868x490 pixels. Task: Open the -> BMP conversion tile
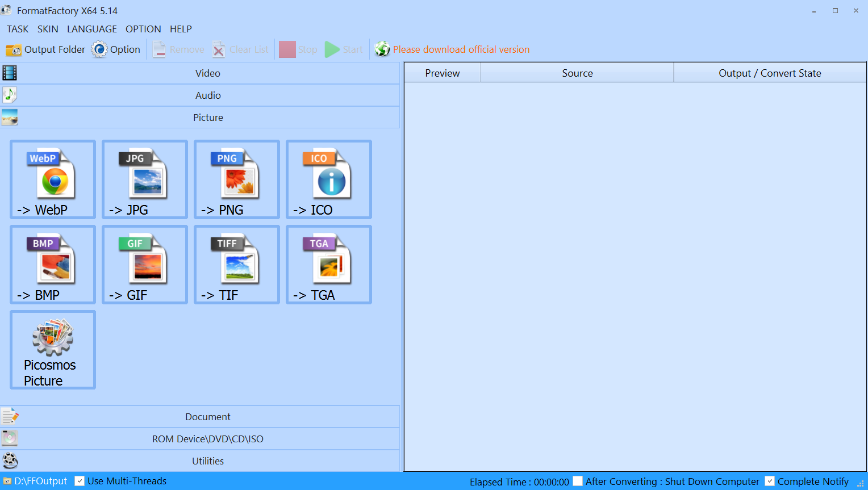53,265
